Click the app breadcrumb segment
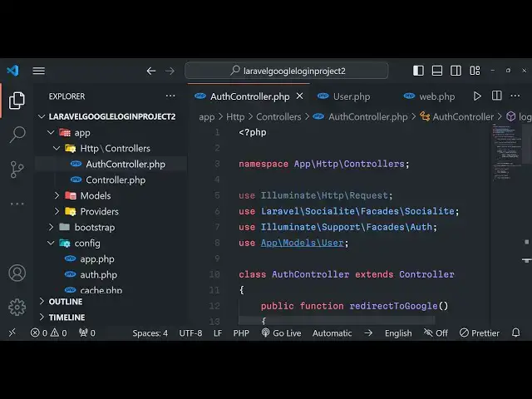Screen dimensions: 532x399 click(x=207, y=117)
